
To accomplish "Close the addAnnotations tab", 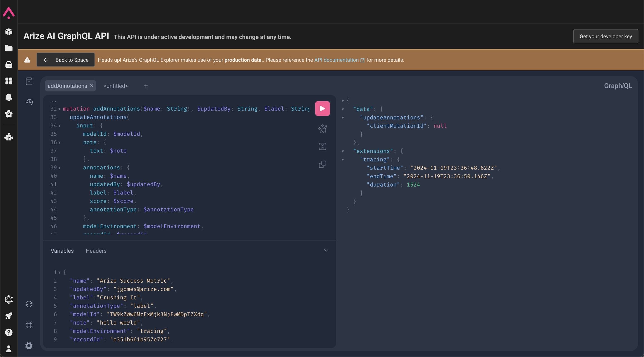I will coord(92,86).
